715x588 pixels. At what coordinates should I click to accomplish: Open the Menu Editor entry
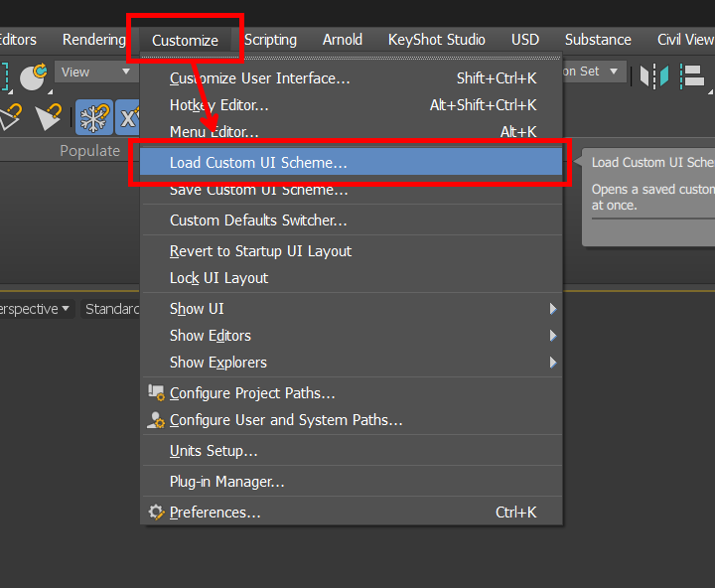[352, 132]
